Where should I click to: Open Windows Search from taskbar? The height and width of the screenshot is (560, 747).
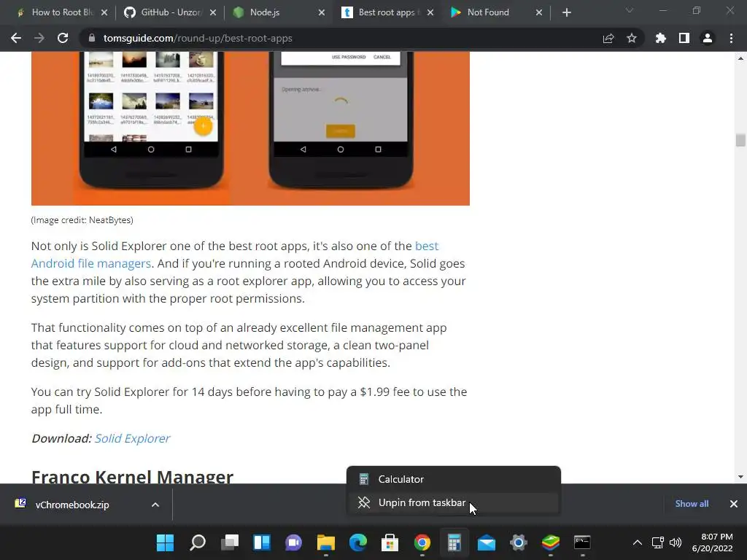pos(197,542)
